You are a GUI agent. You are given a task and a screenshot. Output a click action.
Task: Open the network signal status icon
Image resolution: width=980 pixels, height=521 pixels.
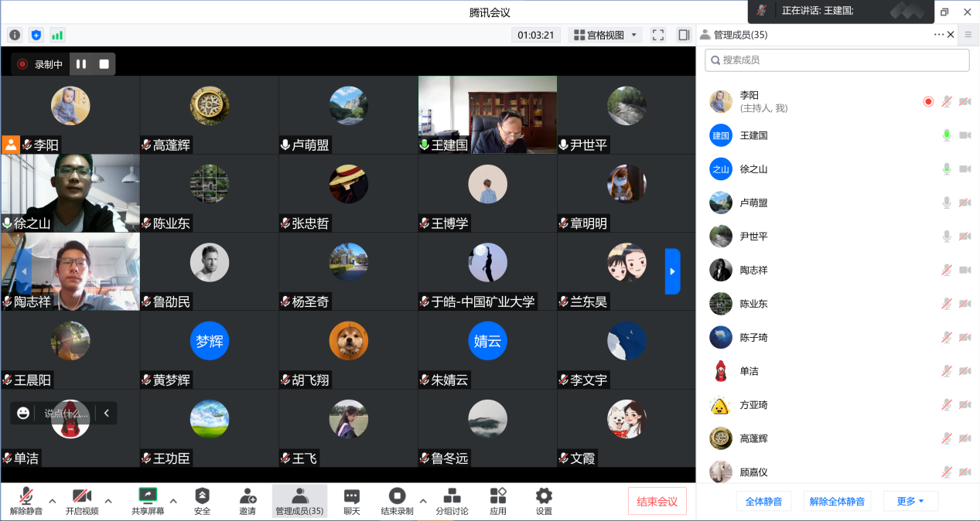(x=57, y=35)
